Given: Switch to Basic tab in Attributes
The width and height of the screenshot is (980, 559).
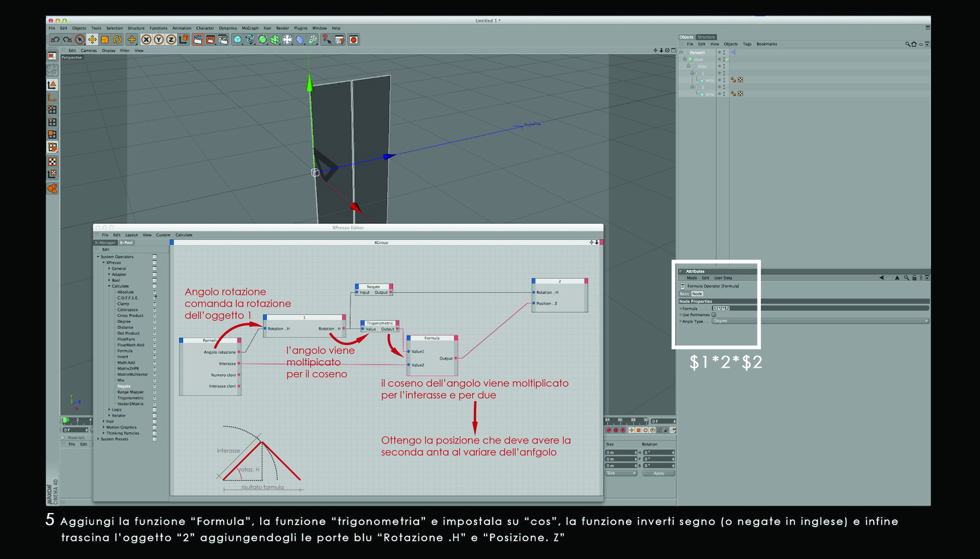Looking at the screenshot, I should (x=684, y=293).
